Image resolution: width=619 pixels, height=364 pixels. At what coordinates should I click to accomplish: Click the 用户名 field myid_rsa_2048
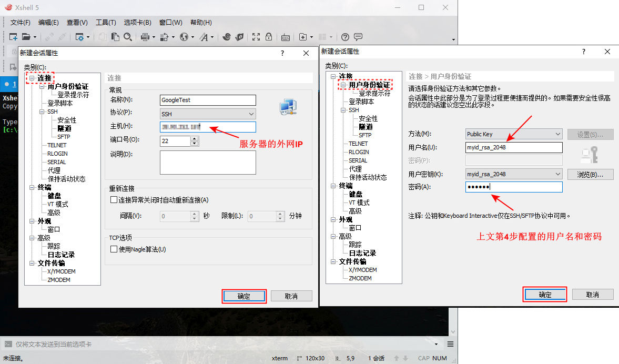[x=514, y=147]
